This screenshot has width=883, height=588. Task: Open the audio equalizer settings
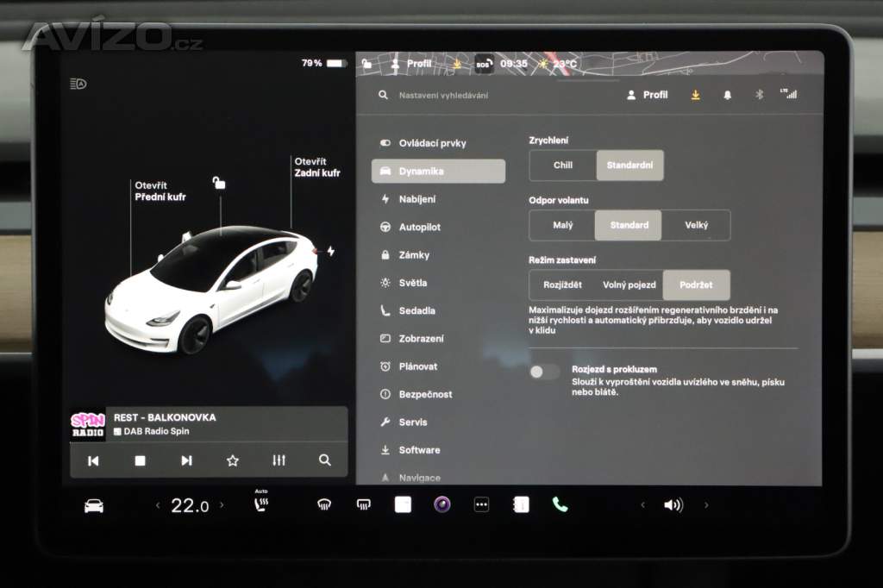tap(279, 460)
